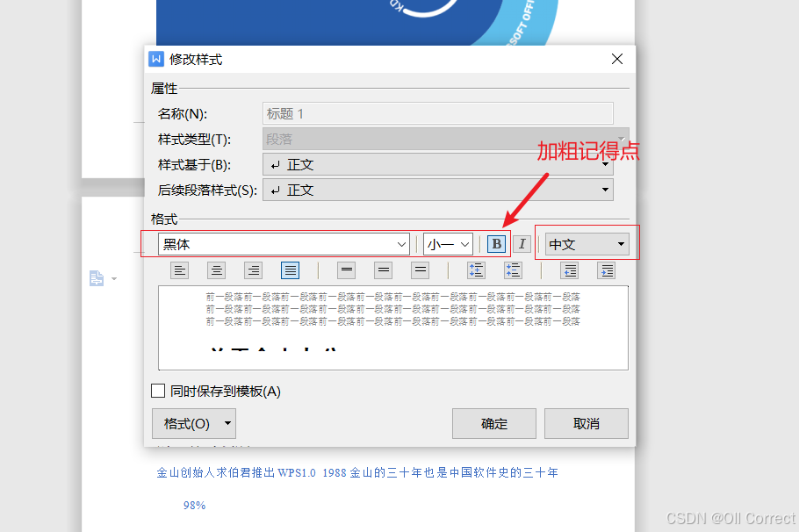Image resolution: width=799 pixels, height=532 pixels.
Task: Click the WPS W icon in title bar
Action: coord(156,59)
